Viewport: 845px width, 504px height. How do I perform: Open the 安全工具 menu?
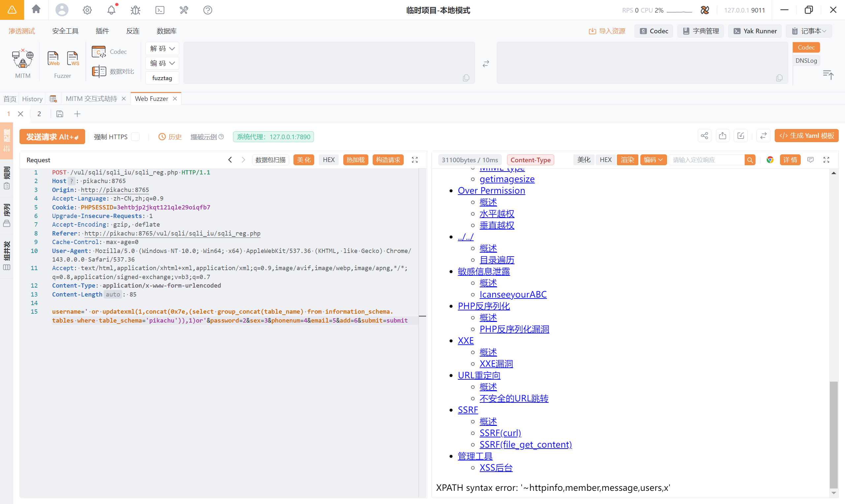point(65,31)
